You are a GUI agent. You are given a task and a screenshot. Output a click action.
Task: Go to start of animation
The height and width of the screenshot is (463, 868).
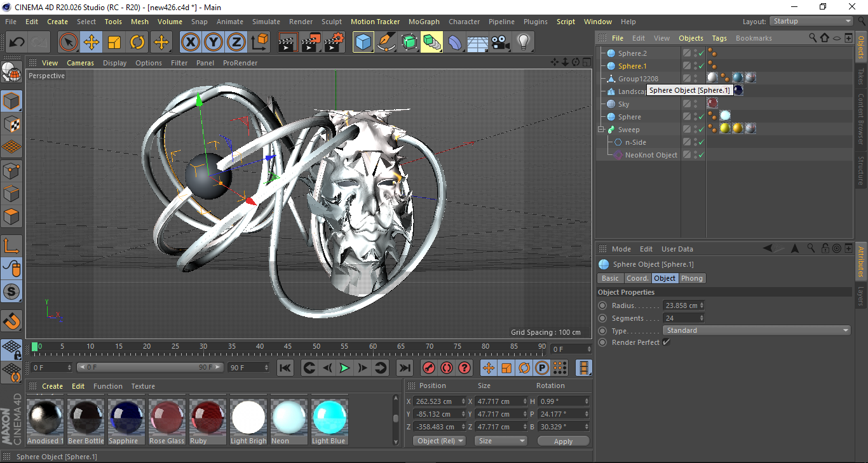click(x=285, y=368)
